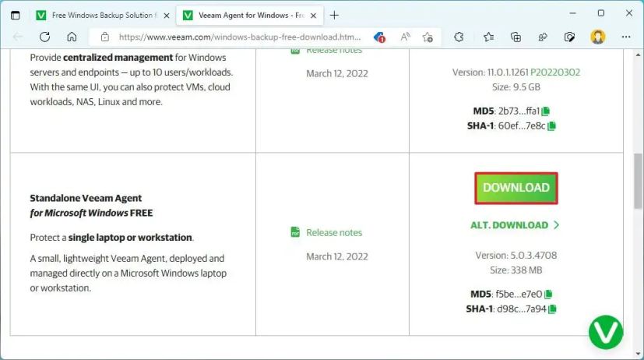Click the upper March 12, 2022 date
644x360 pixels.
[336, 73]
